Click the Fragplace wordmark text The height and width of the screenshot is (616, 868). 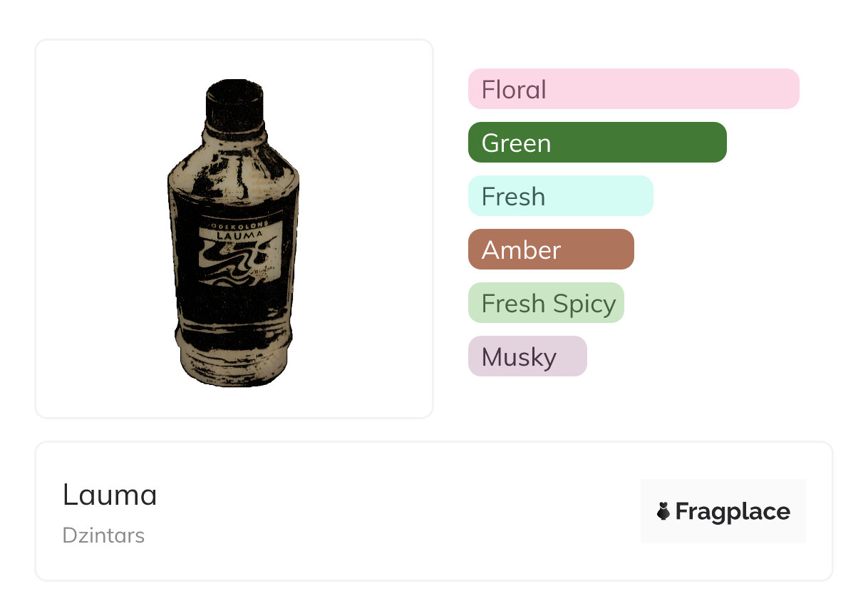(733, 512)
